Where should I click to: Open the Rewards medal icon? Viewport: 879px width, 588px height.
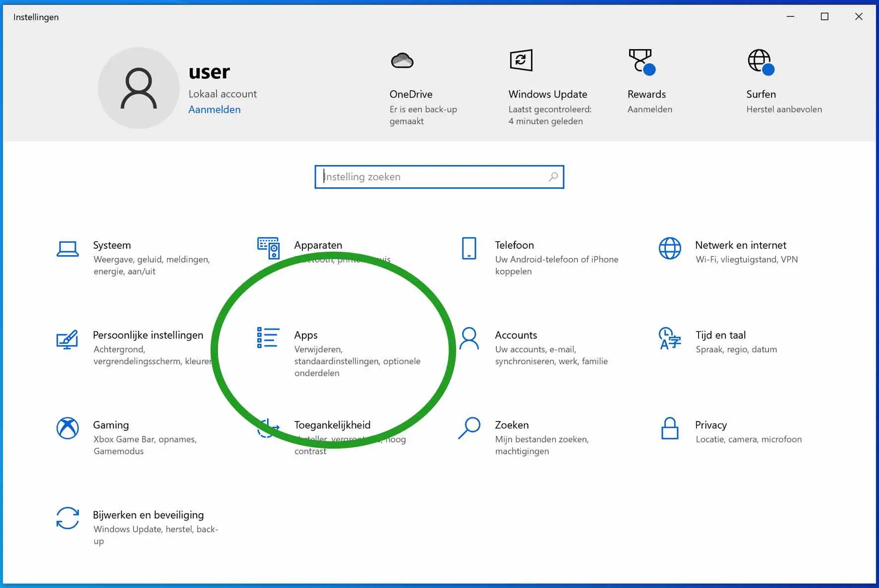pyautogui.click(x=642, y=61)
